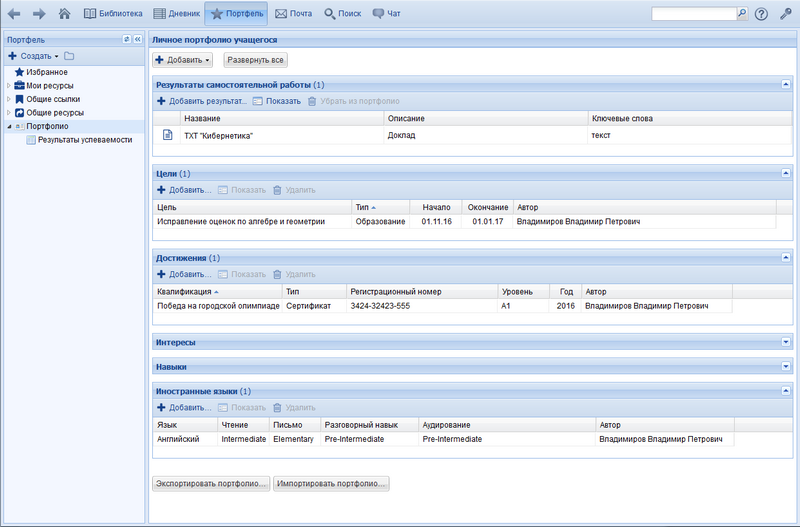Image resolution: width=800 pixels, height=527 pixels.
Task: Open the Добавить dropdown button
Action: 183,60
